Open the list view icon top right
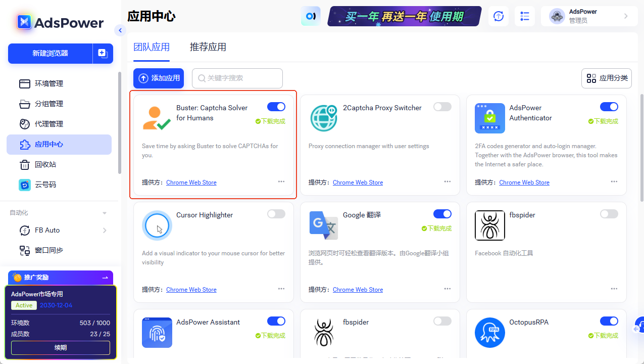The width and height of the screenshot is (644, 364). [525, 16]
